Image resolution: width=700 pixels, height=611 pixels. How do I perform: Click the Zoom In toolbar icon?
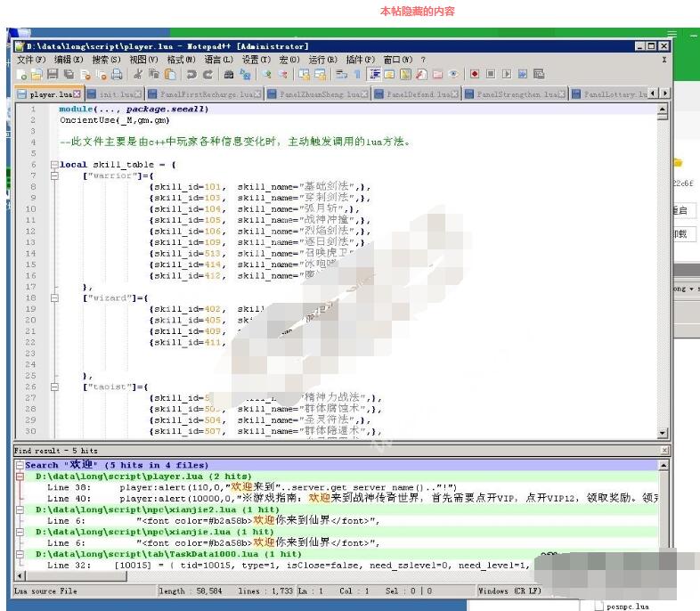point(267,75)
